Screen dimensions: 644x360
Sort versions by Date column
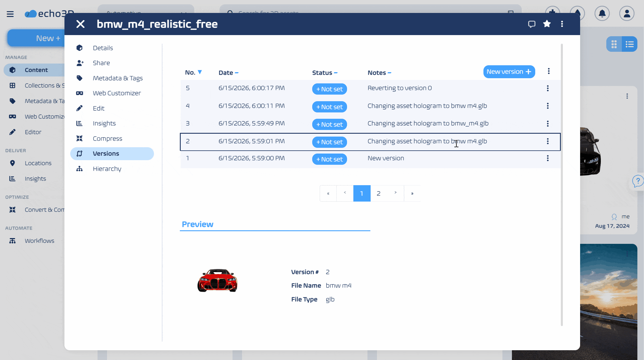228,73
